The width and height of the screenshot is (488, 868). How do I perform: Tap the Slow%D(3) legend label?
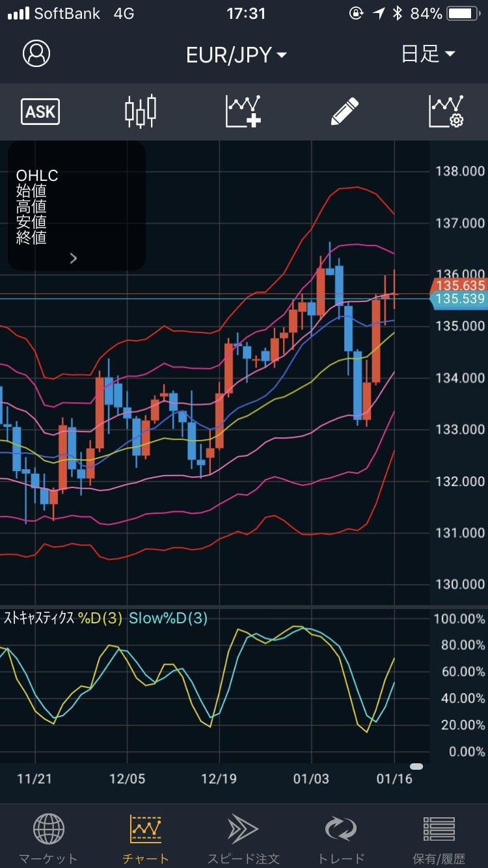(x=168, y=618)
